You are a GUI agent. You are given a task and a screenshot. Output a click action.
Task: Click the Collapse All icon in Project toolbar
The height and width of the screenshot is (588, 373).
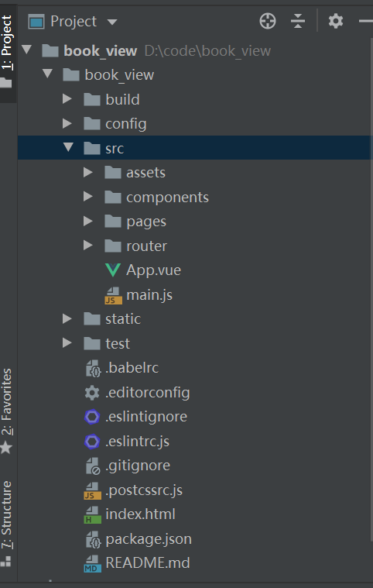tap(298, 21)
